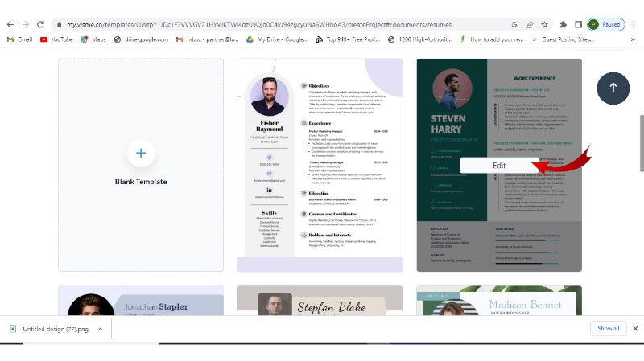The image size is (644, 361).
Task: Click the blue plus icon for Blank Template
Action: point(141,153)
